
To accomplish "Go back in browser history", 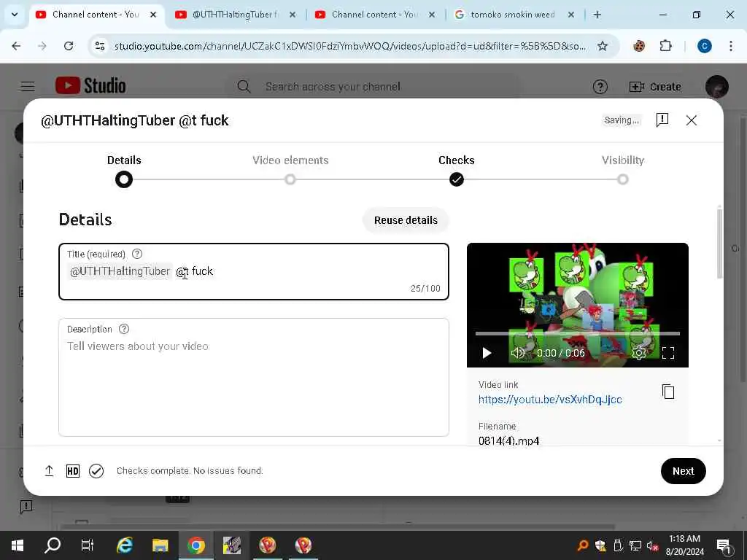I will (x=16, y=46).
